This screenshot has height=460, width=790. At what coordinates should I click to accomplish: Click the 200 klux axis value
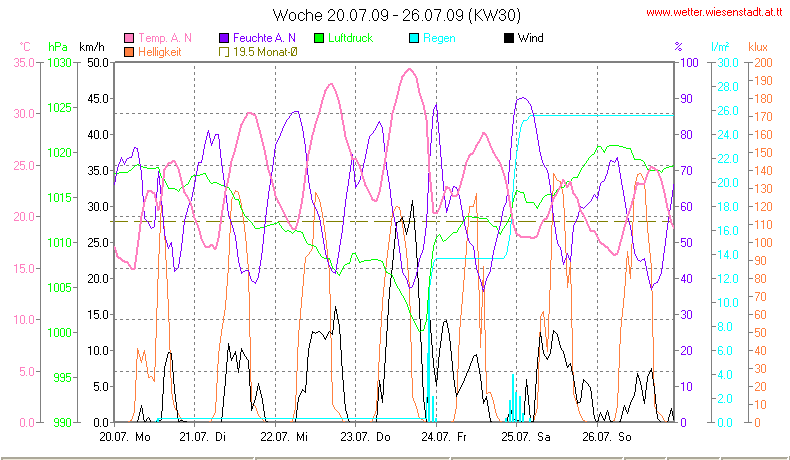(763, 63)
